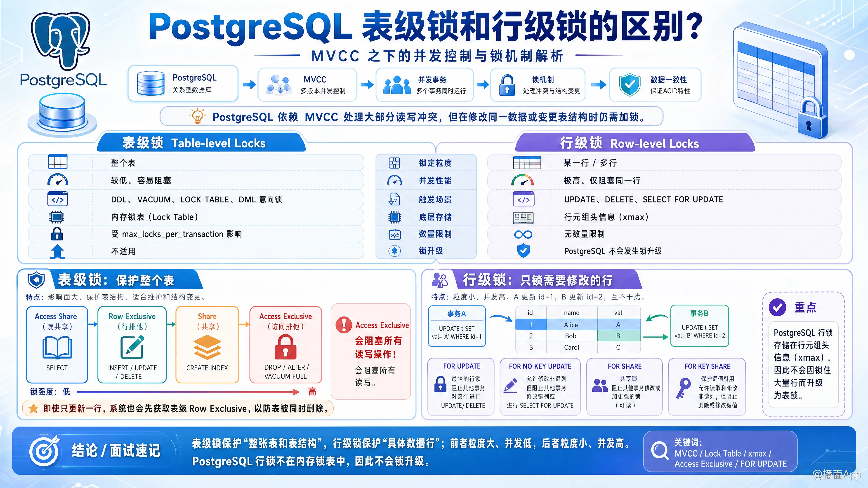The width and height of the screenshot is (868, 488).
Task: Click the gauge icon beside 较低、容易阻塞
Action: click(58, 180)
